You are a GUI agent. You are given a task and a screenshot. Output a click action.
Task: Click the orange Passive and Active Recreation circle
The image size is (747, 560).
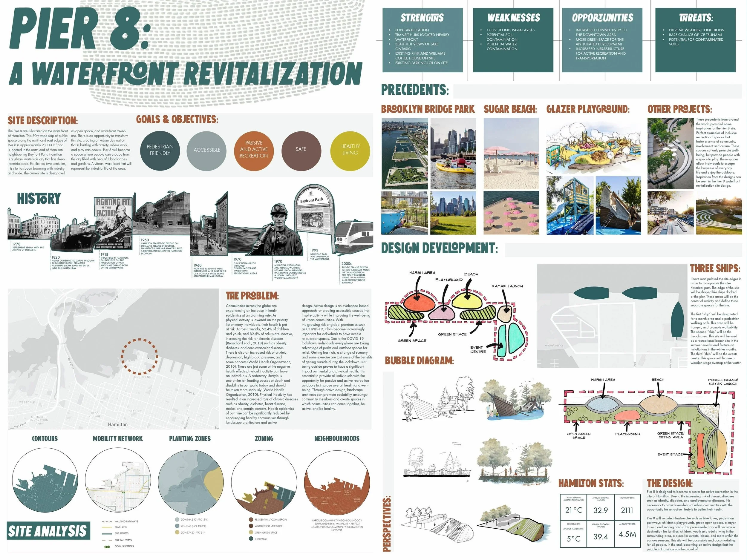click(254, 151)
